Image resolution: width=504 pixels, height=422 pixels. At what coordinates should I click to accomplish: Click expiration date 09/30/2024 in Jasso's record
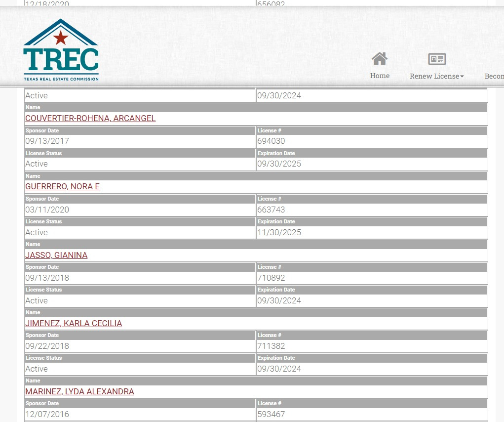(x=279, y=301)
